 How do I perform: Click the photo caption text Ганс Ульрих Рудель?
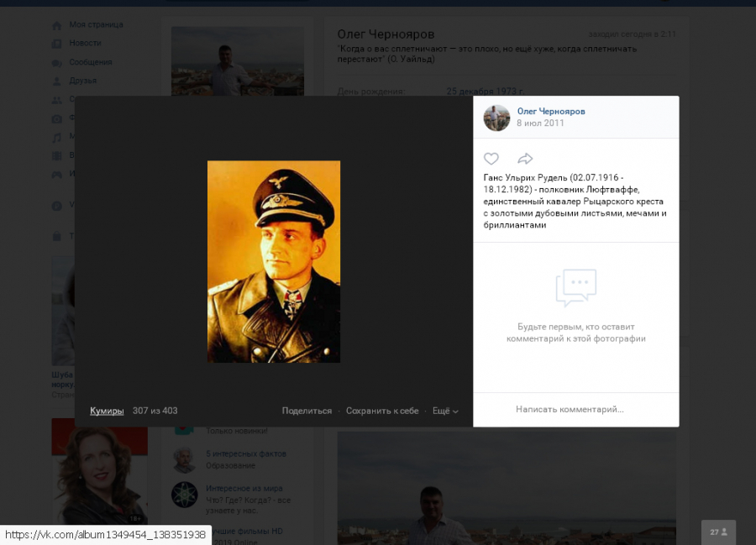click(575, 201)
